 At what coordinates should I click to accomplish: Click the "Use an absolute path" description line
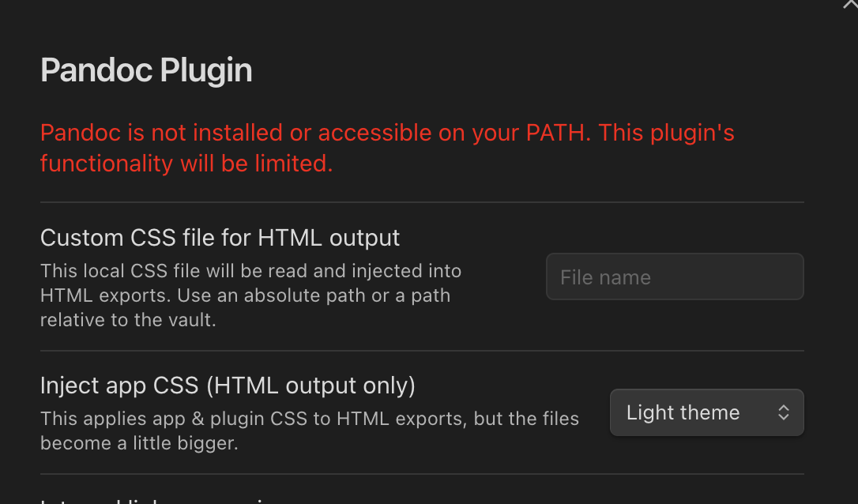point(245,296)
